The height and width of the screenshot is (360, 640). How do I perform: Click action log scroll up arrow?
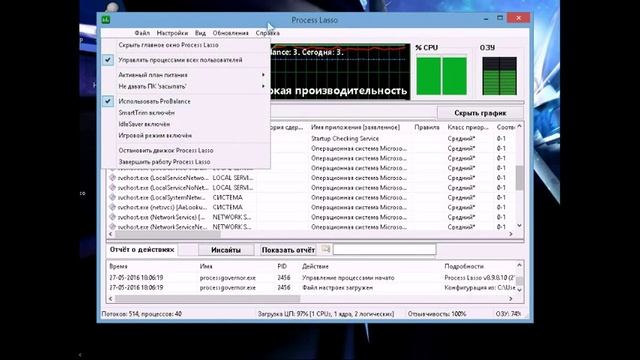coord(519,265)
